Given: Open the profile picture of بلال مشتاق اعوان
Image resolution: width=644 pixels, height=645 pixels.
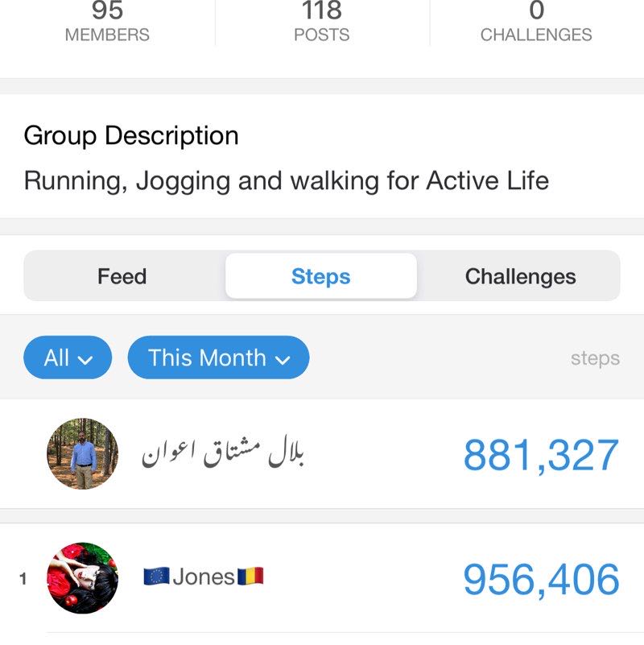Looking at the screenshot, I should pyautogui.click(x=83, y=453).
